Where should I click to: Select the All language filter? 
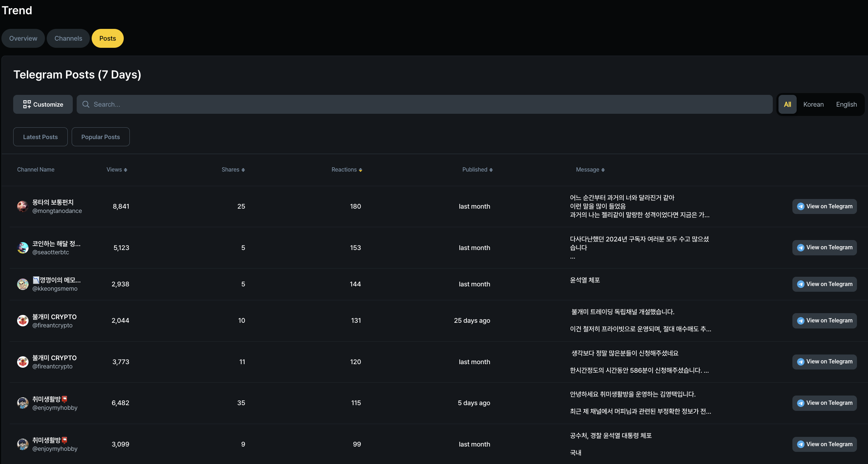pos(787,104)
